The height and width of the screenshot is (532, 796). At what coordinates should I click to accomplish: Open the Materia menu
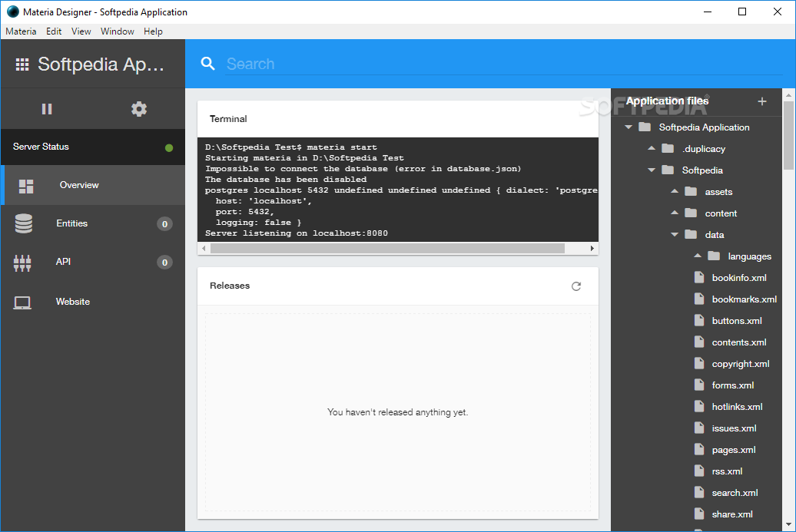pos(21,31)
